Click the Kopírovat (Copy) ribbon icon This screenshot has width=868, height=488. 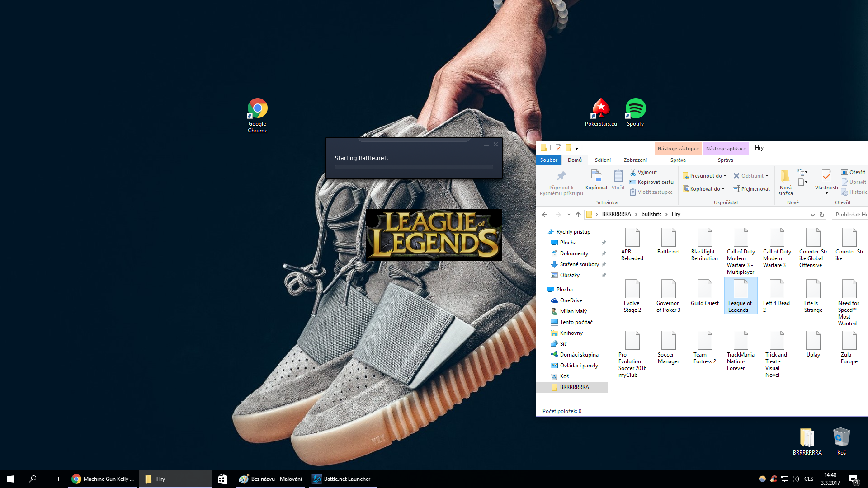click(x=596, y=177)
